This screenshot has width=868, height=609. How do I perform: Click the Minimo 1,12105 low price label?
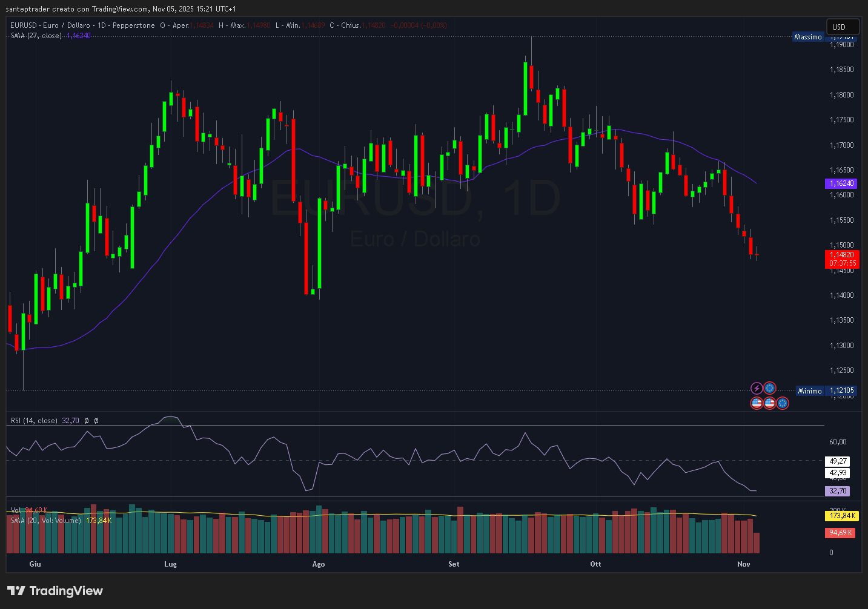(x=826, y=391)
